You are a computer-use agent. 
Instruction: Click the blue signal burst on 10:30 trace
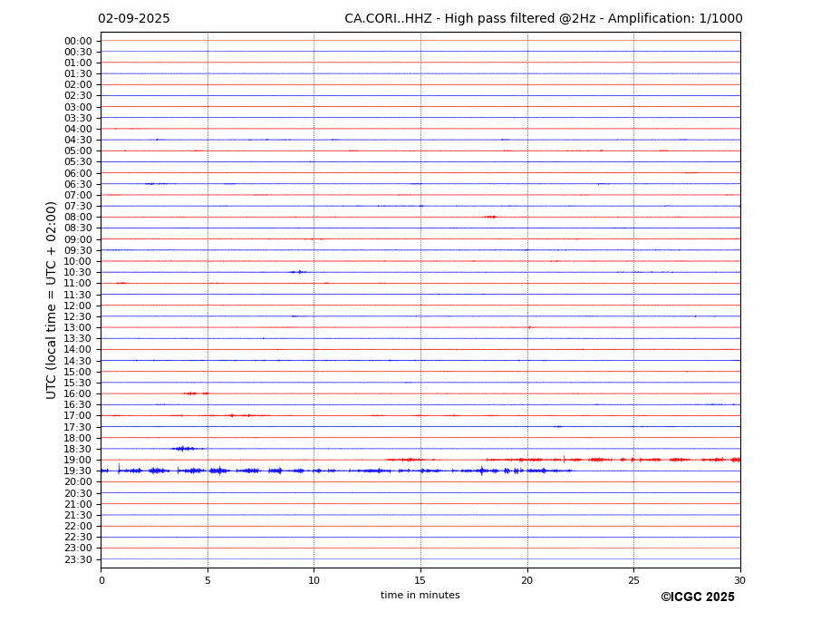pos(297,272)
